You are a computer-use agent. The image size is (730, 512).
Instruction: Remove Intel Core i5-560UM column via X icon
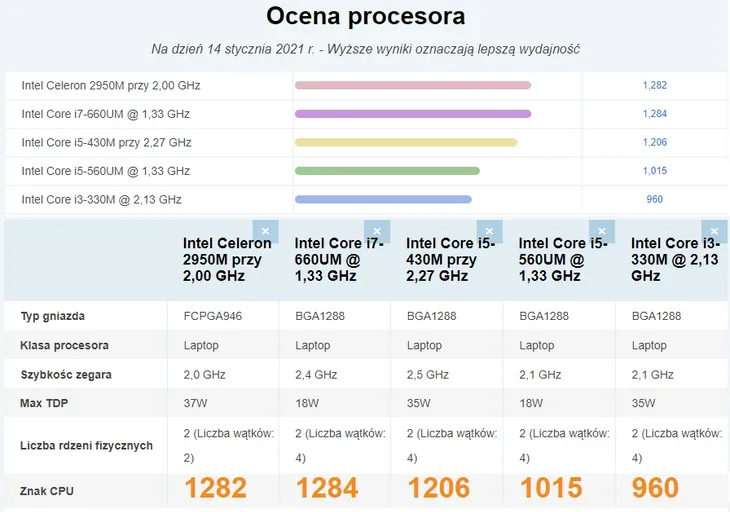pyautogui.click(x=602, y=231)
